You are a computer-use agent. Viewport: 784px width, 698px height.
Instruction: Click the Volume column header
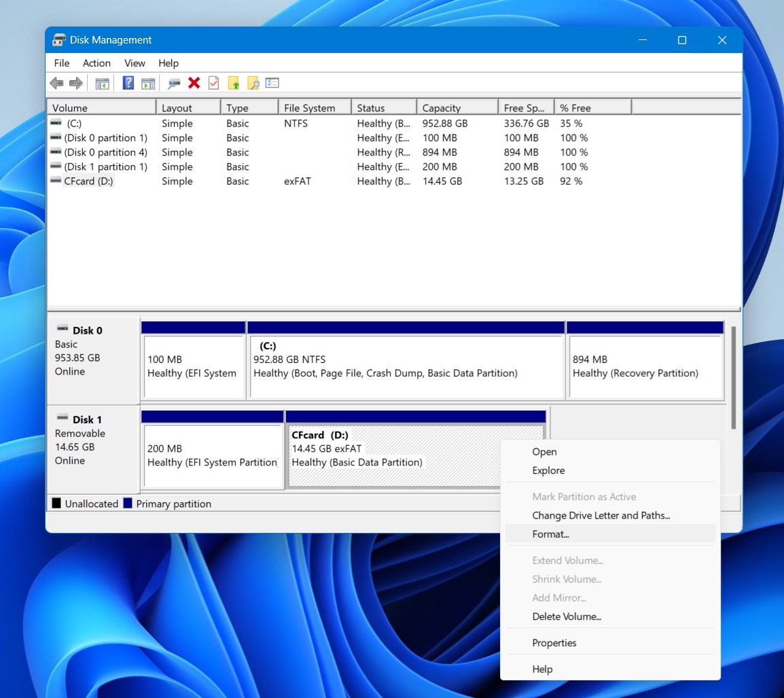(101, 107)
